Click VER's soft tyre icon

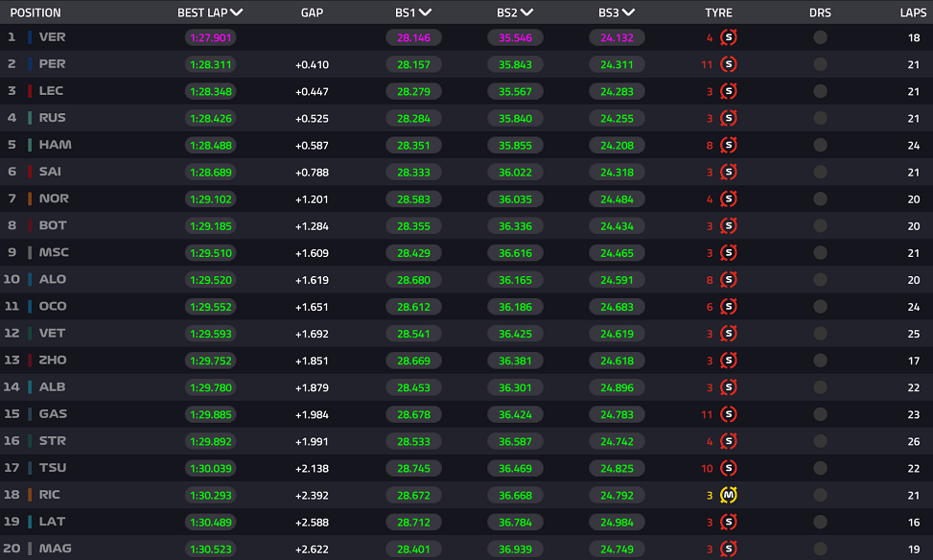[729, 37]
